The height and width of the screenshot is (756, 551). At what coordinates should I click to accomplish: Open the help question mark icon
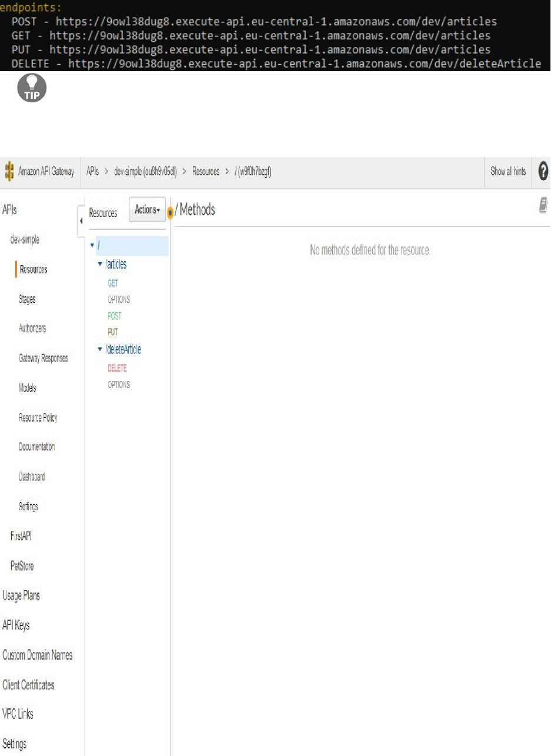(x=543, y=172)
